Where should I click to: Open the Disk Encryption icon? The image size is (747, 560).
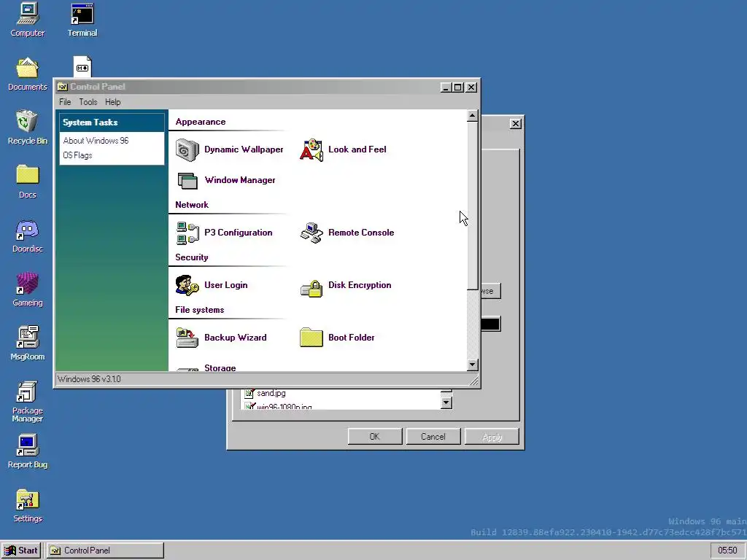pos(311,288)
